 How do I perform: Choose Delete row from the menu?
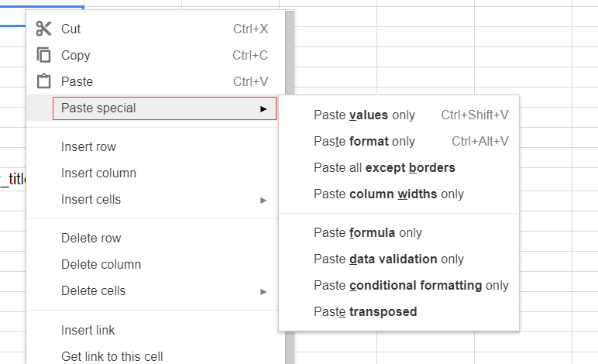coord(91,239)
